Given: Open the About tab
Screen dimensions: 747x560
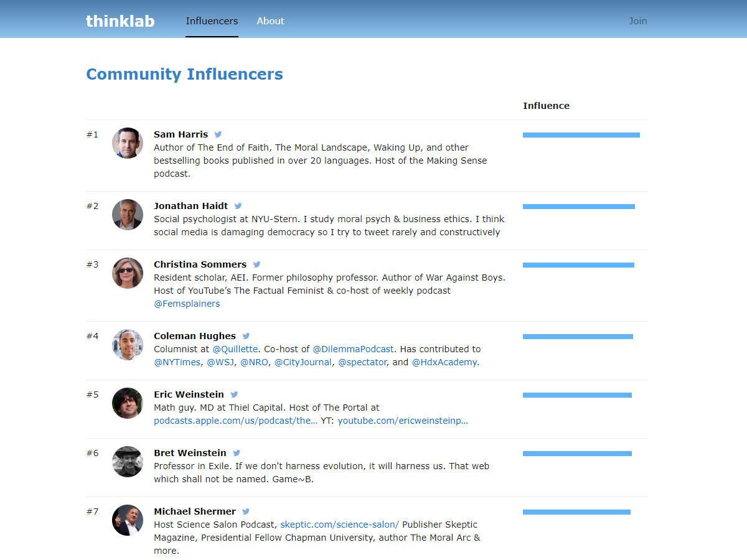Looking at the screenshot, I should click(270, 21).
